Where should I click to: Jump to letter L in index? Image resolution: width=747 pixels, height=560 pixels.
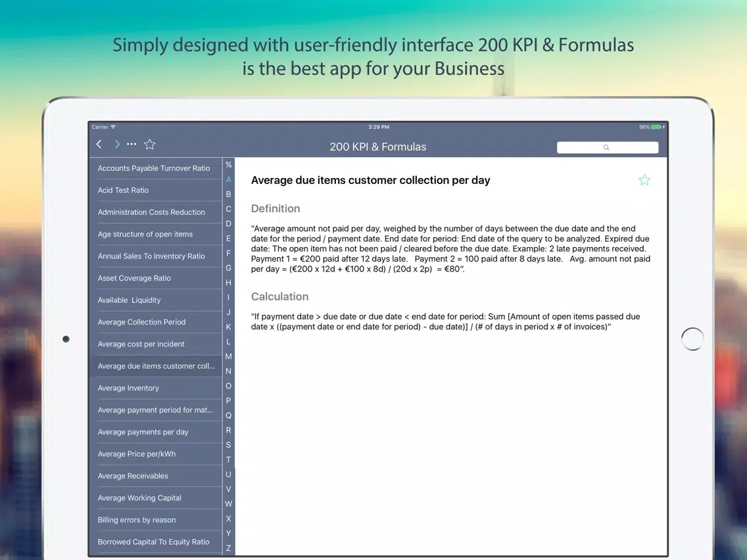click(x=229, y=342)
